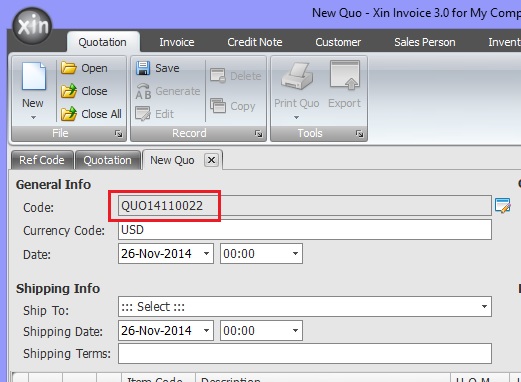Image resolution: width=521 pixels, height=382 pixels.
Task: Open the Sales Person ribbon tab
Action: point(425,42)
